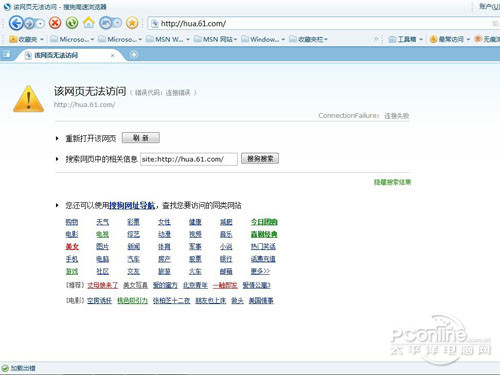
Task: Click the 搜狗搜索 search button
Action: (260, 159)
